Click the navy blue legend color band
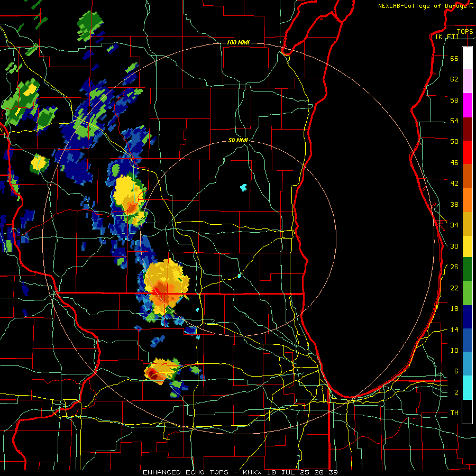 pyautogui.click(x=467, y=317)
